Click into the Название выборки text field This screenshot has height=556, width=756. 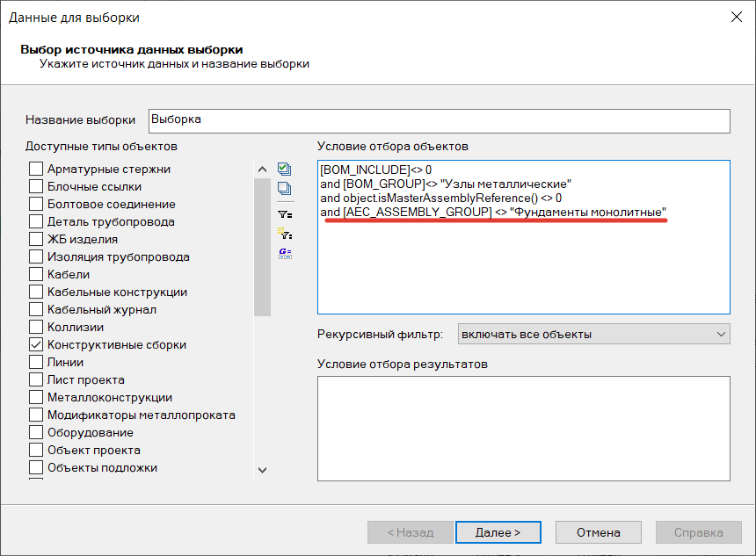coord(438,120)
